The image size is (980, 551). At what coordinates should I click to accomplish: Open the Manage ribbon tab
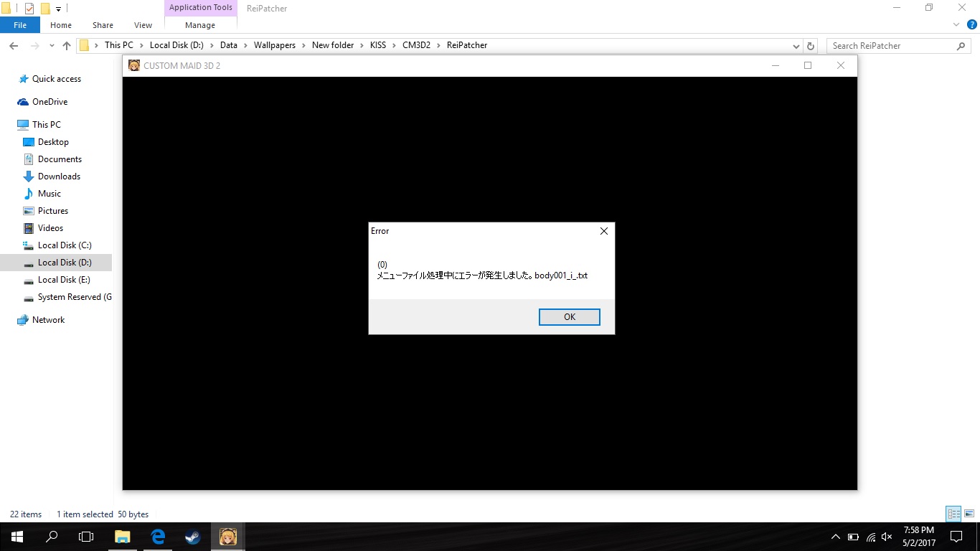point(200,25)
